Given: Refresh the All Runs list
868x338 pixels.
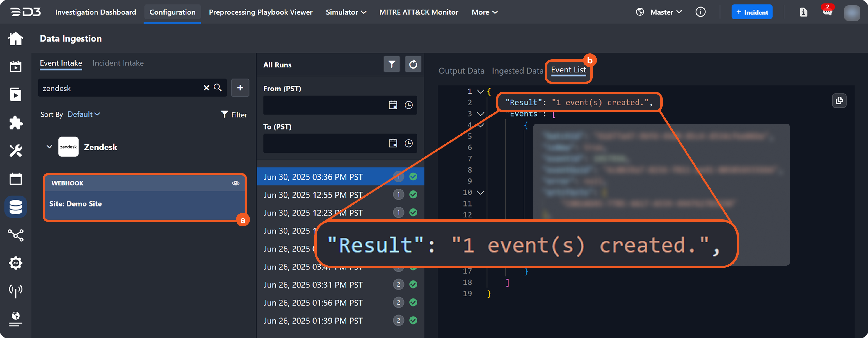Looking at the screenshot, I should pos(413,64).
